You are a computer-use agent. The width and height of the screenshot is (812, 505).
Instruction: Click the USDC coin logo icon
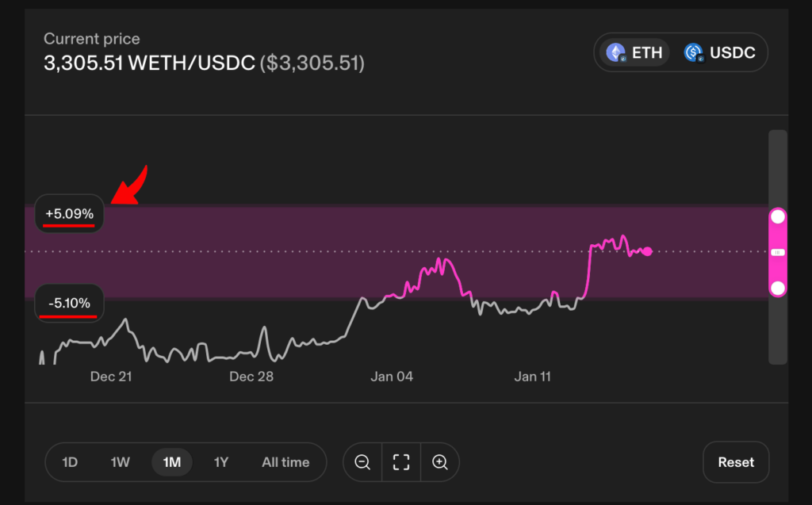pyautogui.click(x=694, y=53)
